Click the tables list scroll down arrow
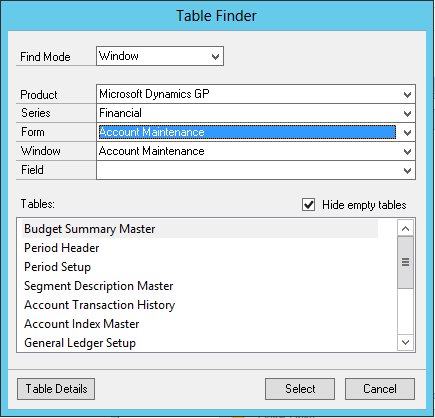Screen dimensions: 435x418 click(405, 342)
